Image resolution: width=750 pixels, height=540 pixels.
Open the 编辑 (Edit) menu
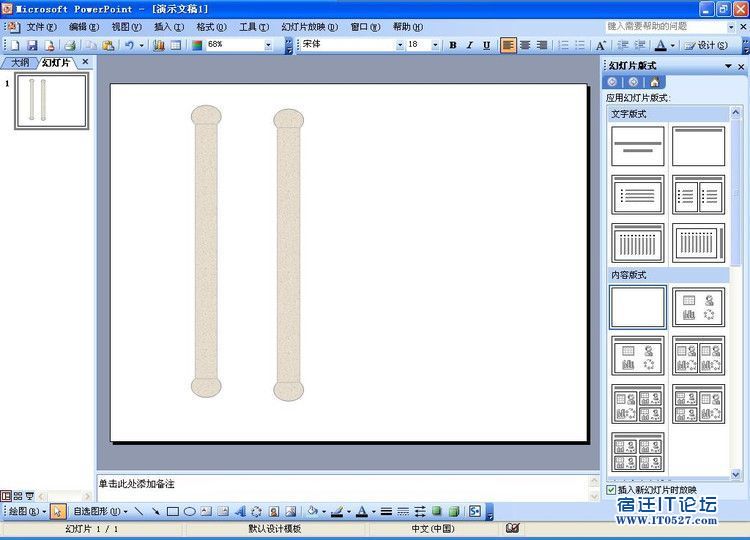[x=84, y=27]
